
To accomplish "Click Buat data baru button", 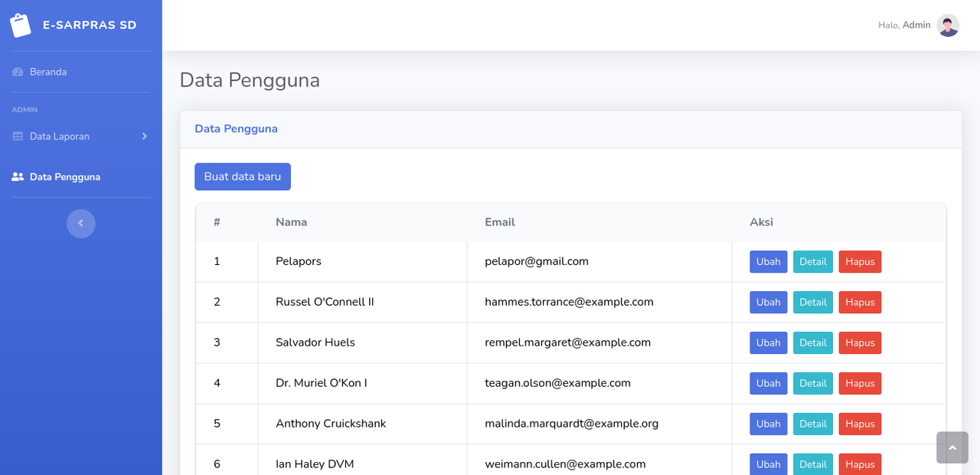I will pyautogui.click(x=243, y=176).
